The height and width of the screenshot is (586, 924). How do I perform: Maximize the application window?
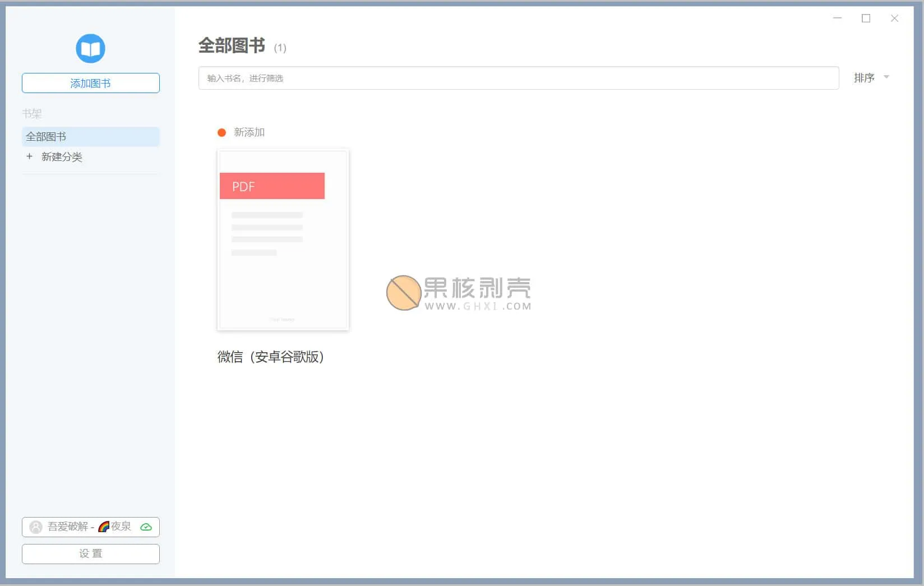pos(866,18)
